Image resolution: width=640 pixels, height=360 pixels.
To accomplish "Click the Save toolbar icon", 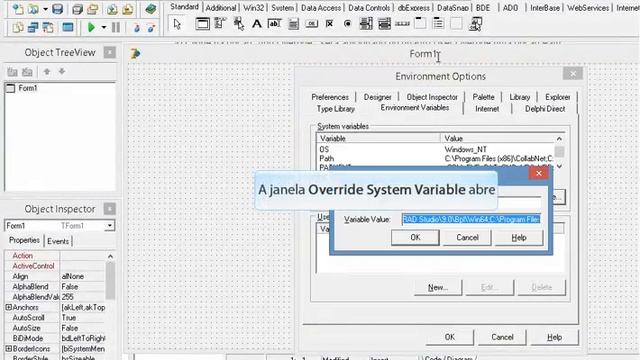I will click(x=58, y=9).
